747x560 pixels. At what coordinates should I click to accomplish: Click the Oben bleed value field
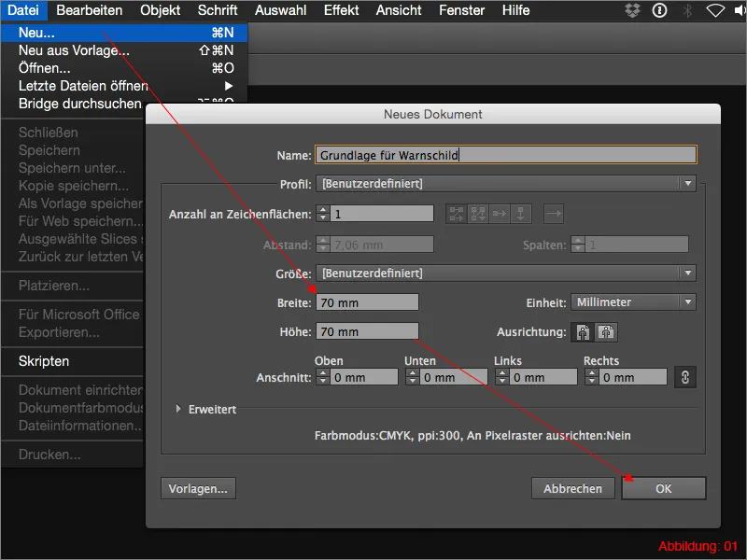[x=364, y=377]
